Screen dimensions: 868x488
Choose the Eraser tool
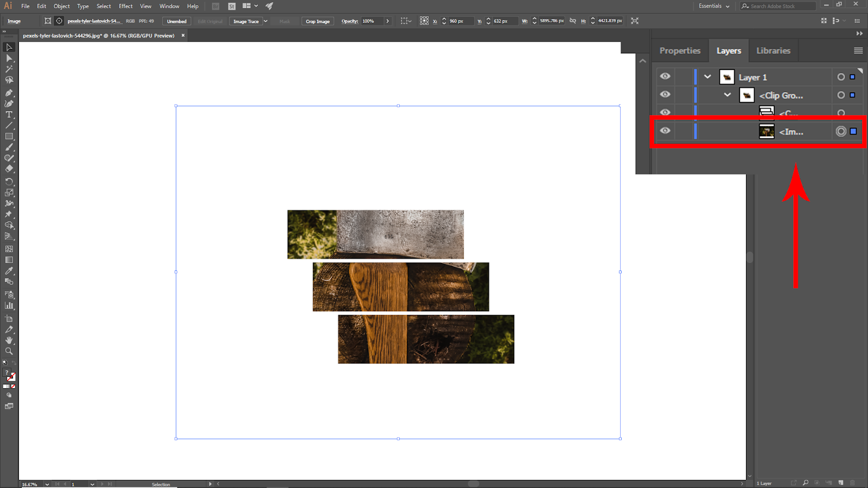click(x=9, y=169)
